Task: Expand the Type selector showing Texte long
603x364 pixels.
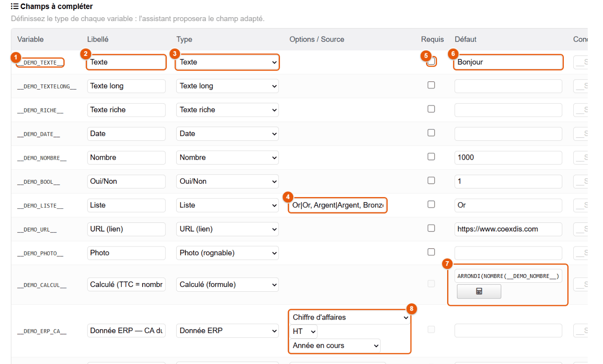Action: (x=227, y=86)
